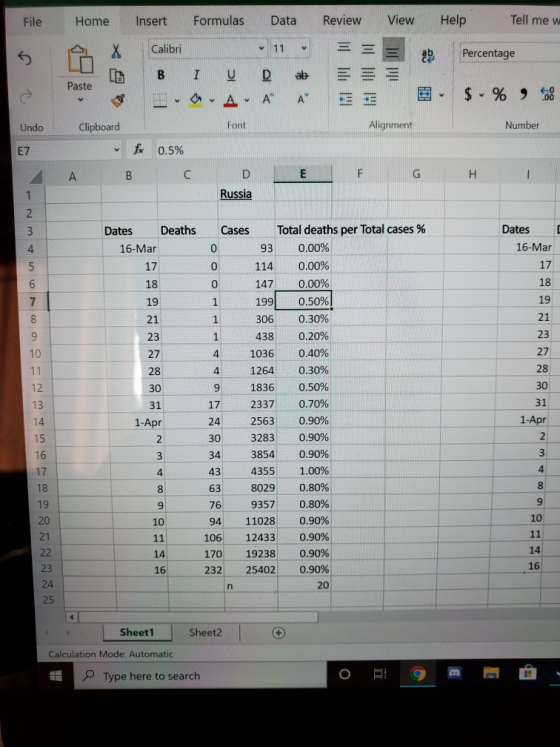Screen dimensions: 560x747
Task: Open Accounting format dropdown arrow
Action: pos(482,95)
